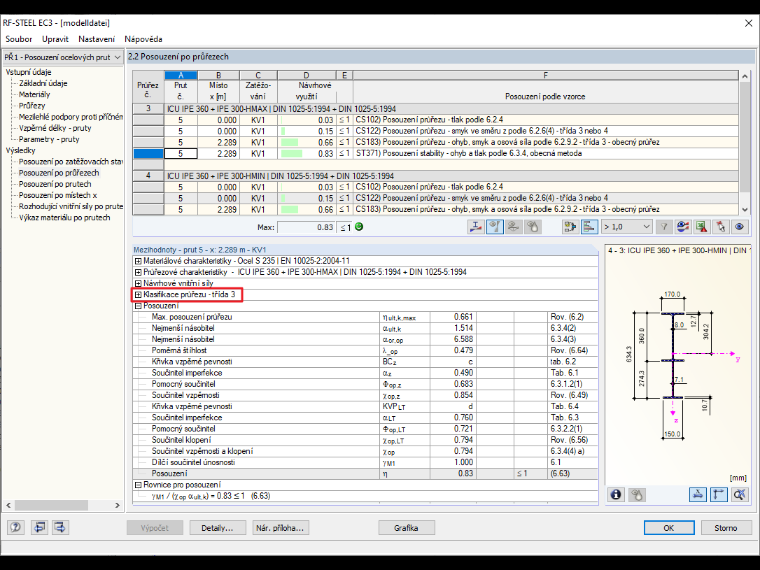
Task: Click the Grafika button
Action: (x=406, y=528)
